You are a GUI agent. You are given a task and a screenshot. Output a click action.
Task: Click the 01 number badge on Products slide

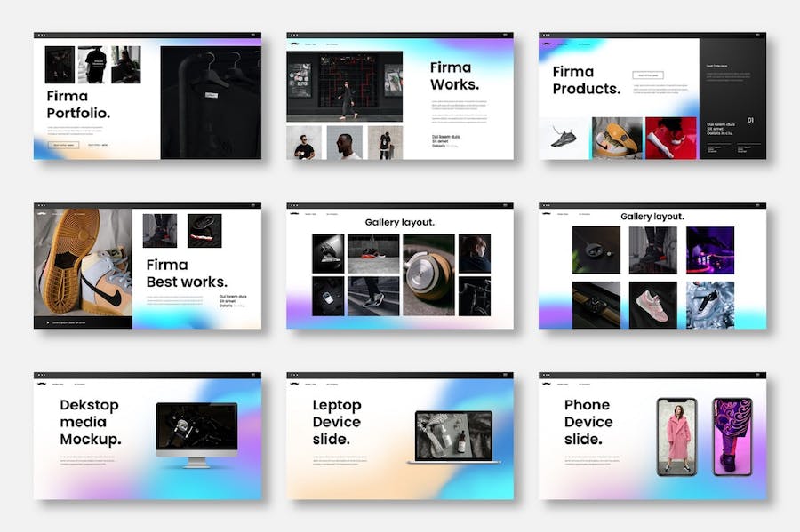[750, 120]
